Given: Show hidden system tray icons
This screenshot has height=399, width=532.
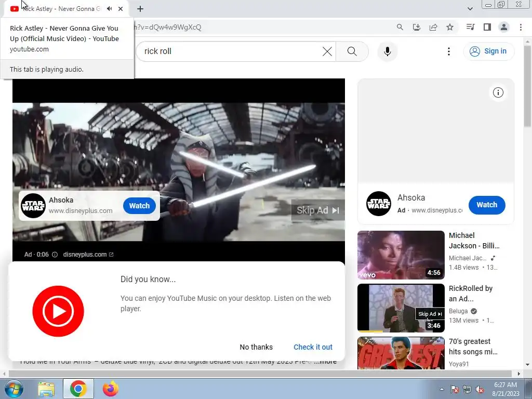Looking at the screenshot, I should tap(442, 389).
